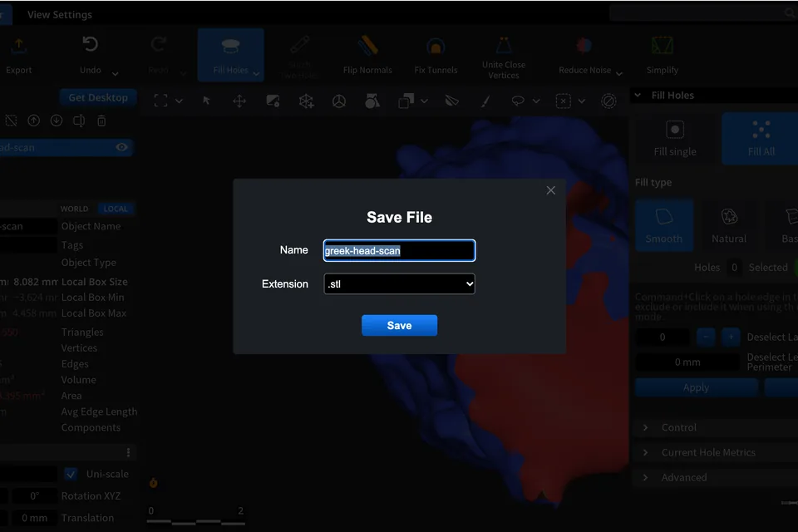Click the plus stepper in Fill Holes panel
Viewport: 798px width, 532px height.
point(731,337)
